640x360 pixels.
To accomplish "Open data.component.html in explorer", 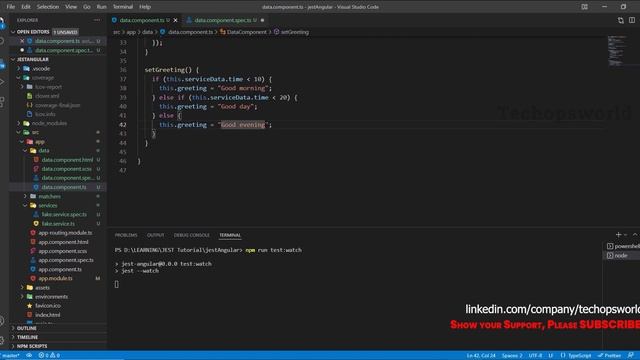I will [x=67, y=160].
